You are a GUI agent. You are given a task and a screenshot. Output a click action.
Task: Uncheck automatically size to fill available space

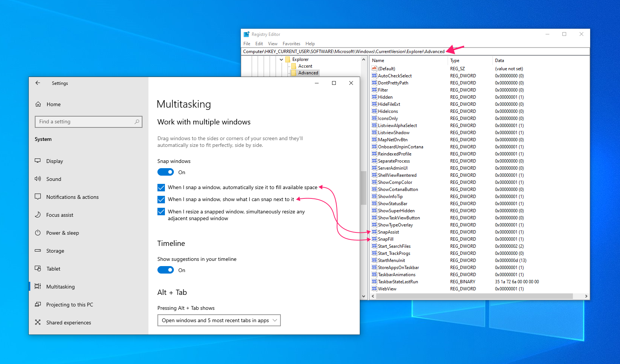point(161,187)
